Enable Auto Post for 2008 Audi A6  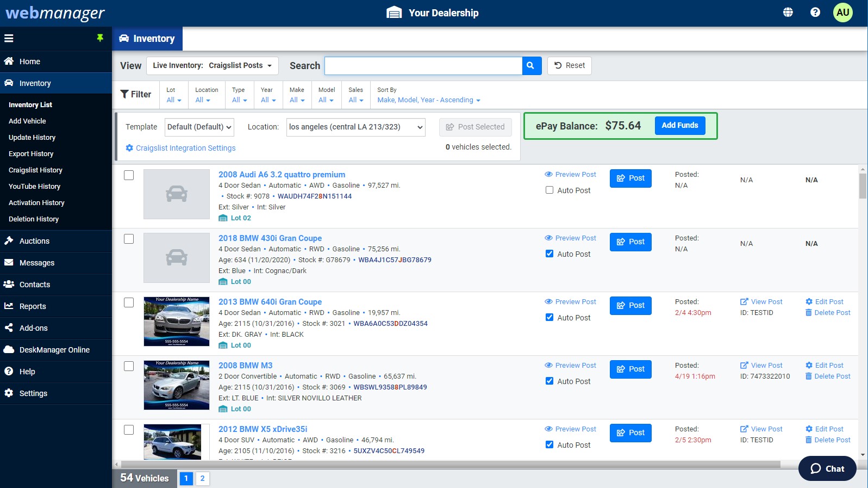549,190
